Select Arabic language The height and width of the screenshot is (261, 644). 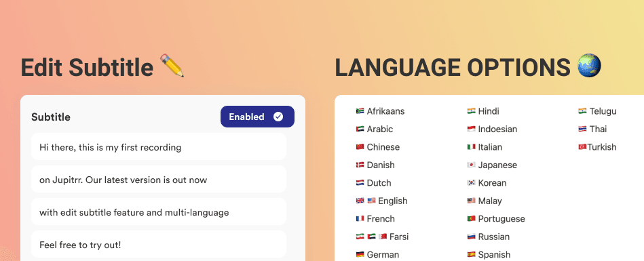[379, 129]
